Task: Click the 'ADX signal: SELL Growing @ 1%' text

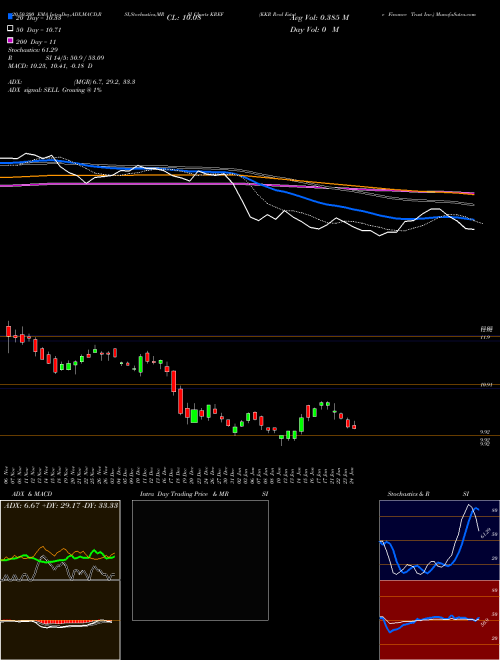Action: [55, 90]
